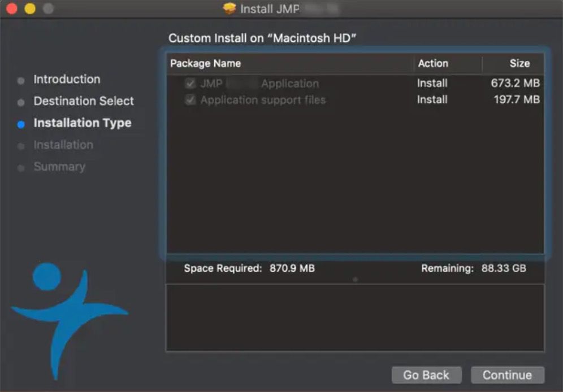Click the Size column header
The image size is (563, 392).
point(519,63)
